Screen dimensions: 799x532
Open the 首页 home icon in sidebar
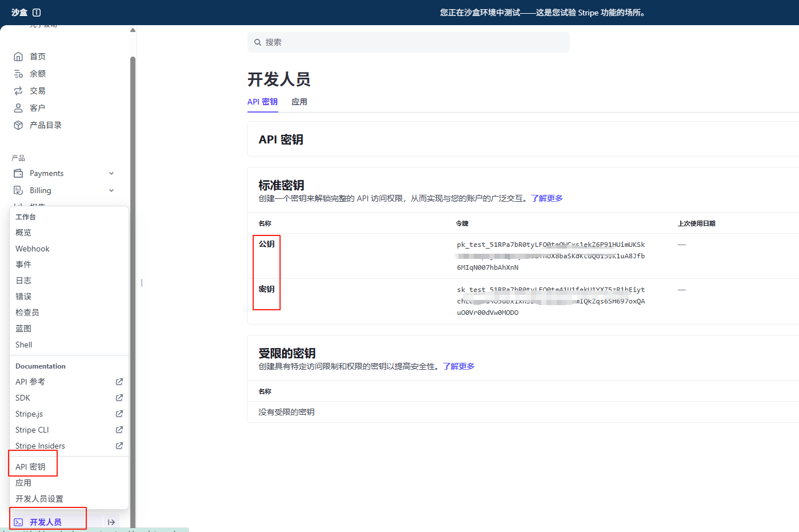(18, 56)
